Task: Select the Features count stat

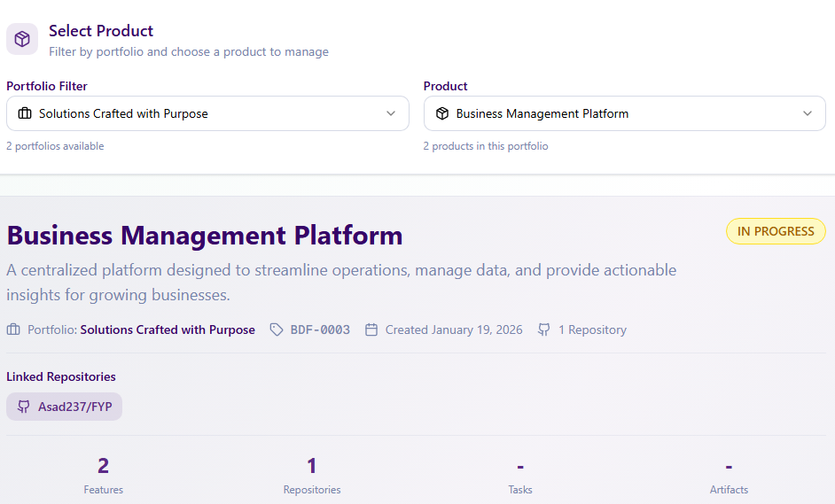Action: coord(104,475)
